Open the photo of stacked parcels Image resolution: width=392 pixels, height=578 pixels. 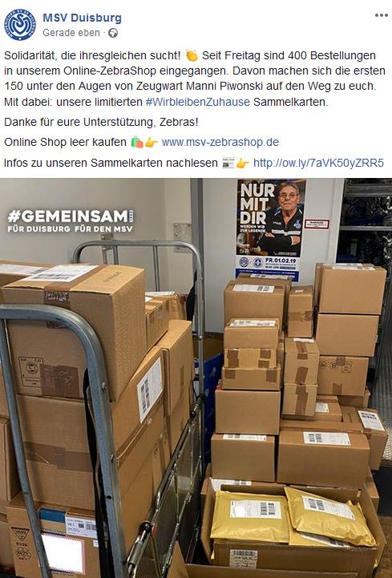196,378
